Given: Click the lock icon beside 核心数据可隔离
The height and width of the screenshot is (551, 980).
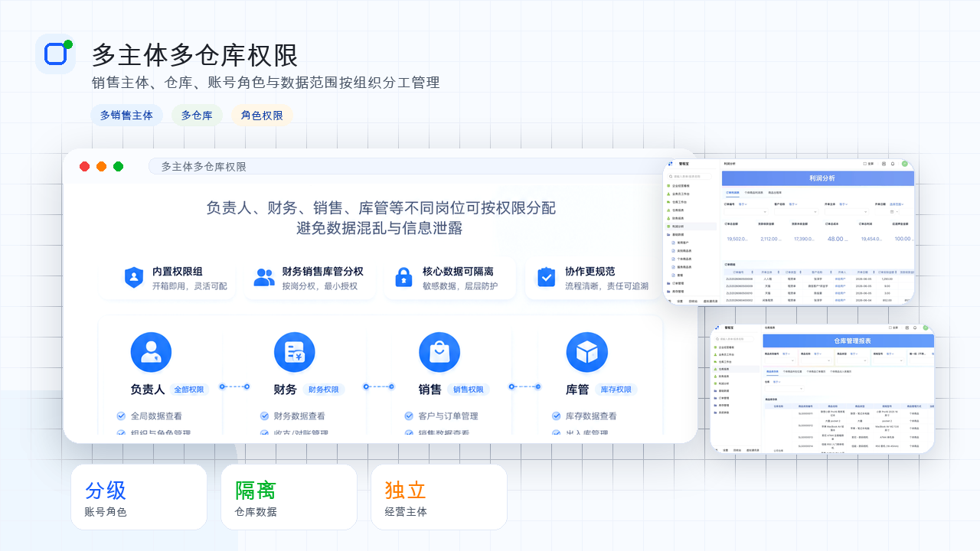Looking at the screenshot, I should click(403, 277).
